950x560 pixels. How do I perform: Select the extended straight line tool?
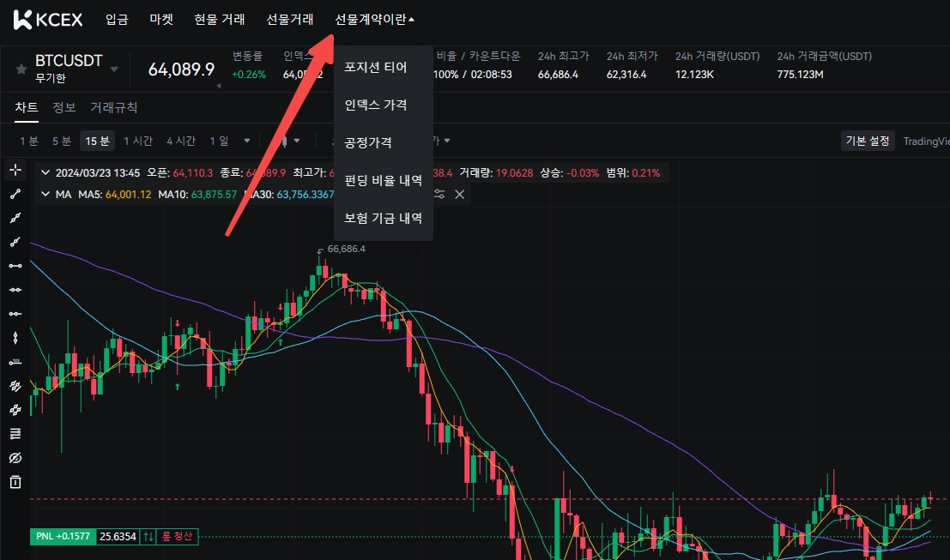click(x=15, y=218)
